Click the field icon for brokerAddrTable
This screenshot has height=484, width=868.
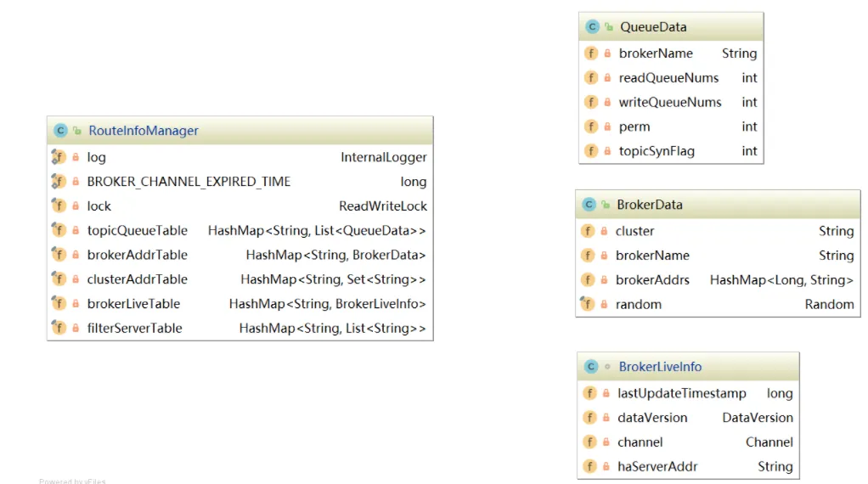[x=59, y=255]
